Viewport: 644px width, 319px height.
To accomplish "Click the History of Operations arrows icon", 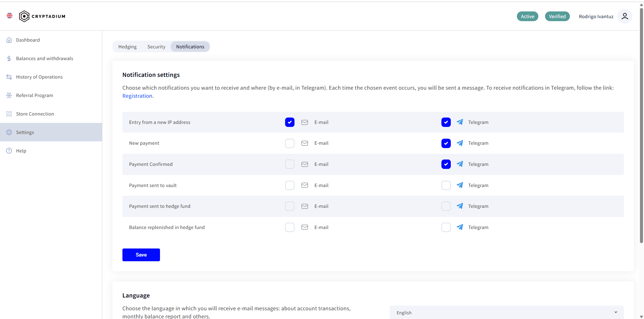I will (x=9, y=77).
